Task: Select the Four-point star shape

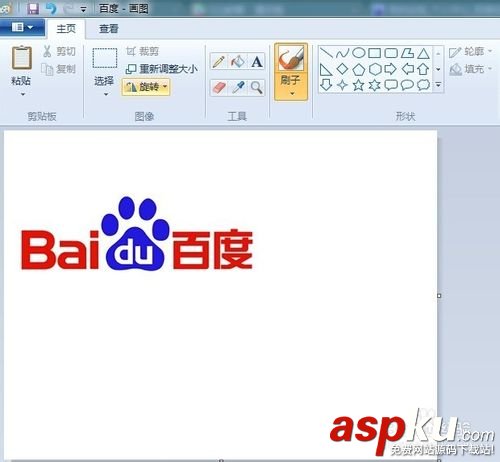Action: pyautogui.click(x=342, y=85)
